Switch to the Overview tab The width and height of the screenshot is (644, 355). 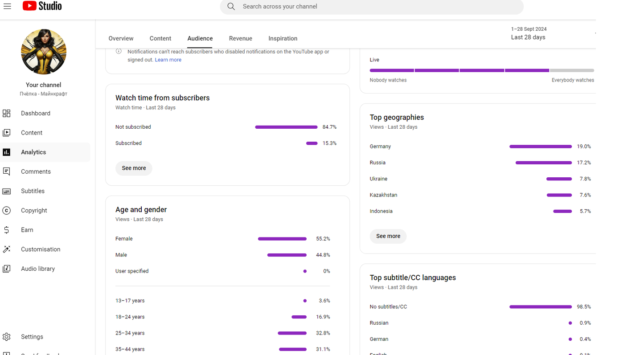tap(121, 38)
